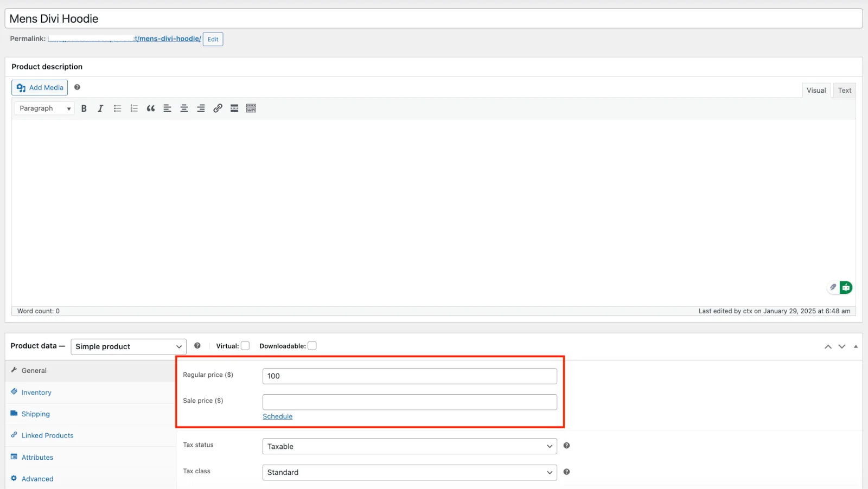Switch to the Text editor tab
Screen dimensions: 868x489
[844, 91]
